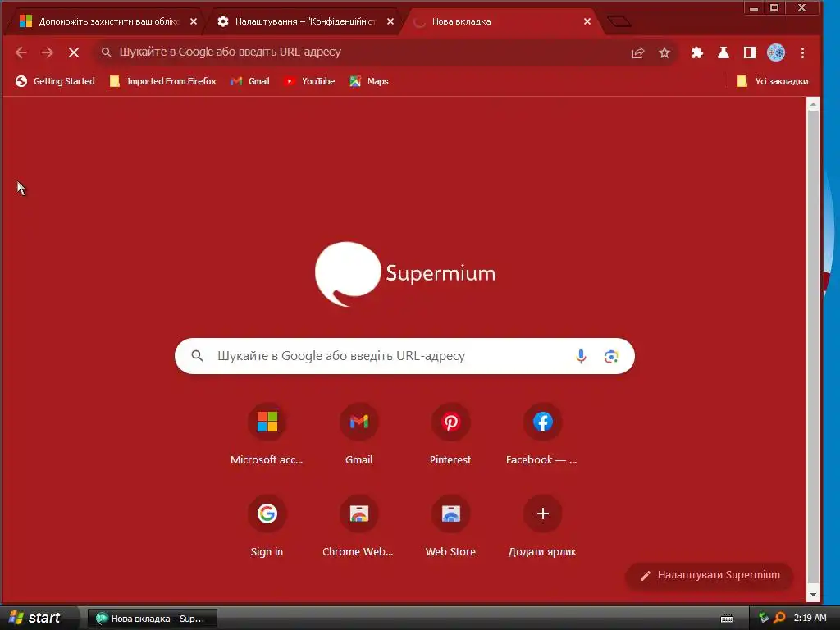Click the share page icon in address bar
840x630 pixels.
(x=637, y=52)
